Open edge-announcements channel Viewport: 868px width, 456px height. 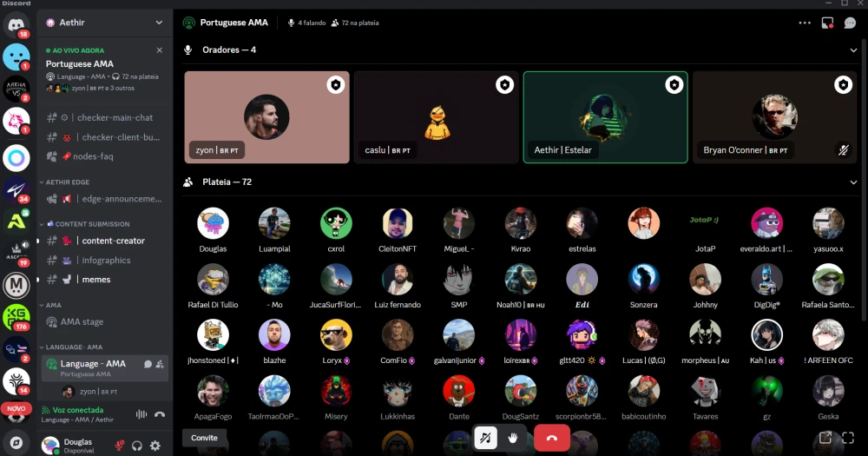click(105, 198)
